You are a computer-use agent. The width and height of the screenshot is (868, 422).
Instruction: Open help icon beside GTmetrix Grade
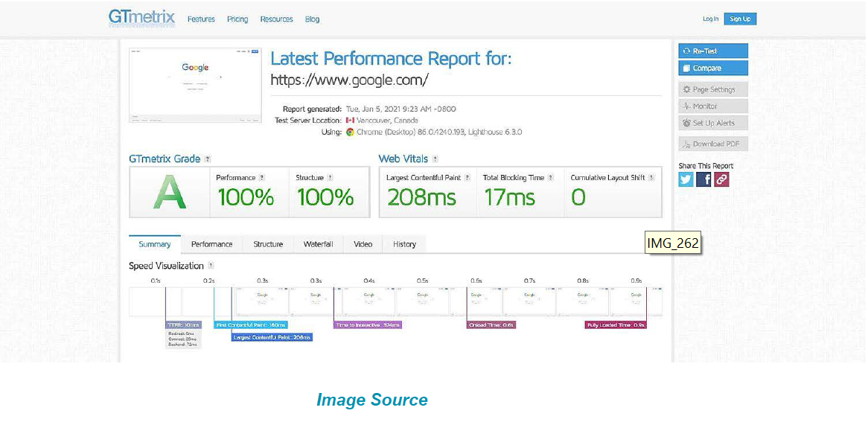208,159
